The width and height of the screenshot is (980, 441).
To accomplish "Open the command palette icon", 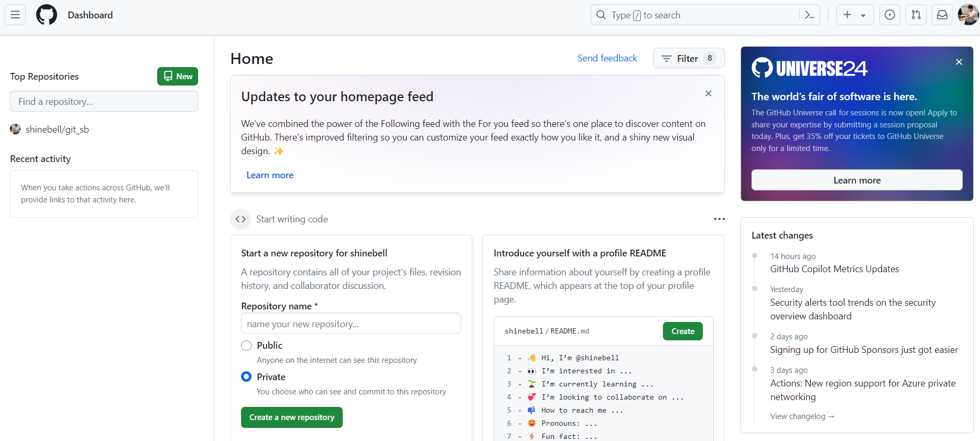I will click(x=810, y=15).
